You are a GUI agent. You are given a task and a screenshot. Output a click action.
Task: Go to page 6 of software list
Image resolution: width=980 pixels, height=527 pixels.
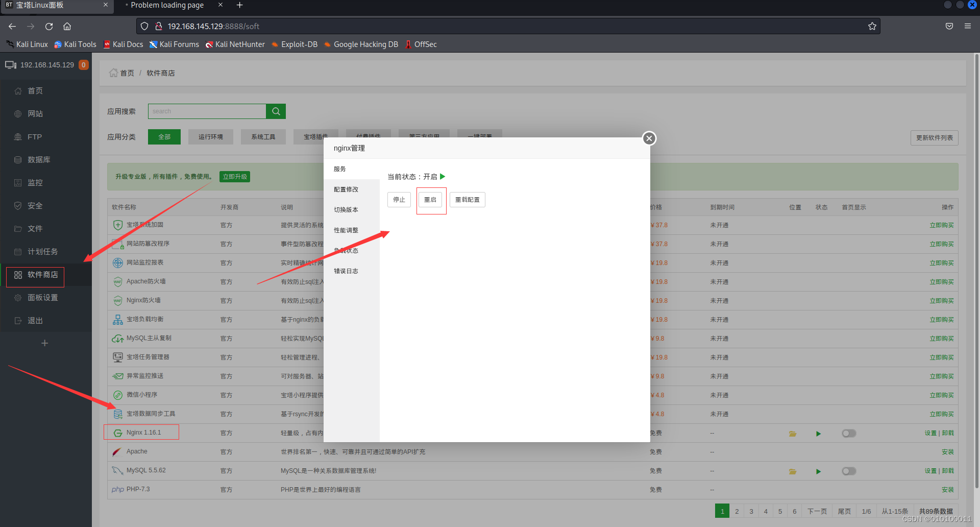[x=795, y=511]
